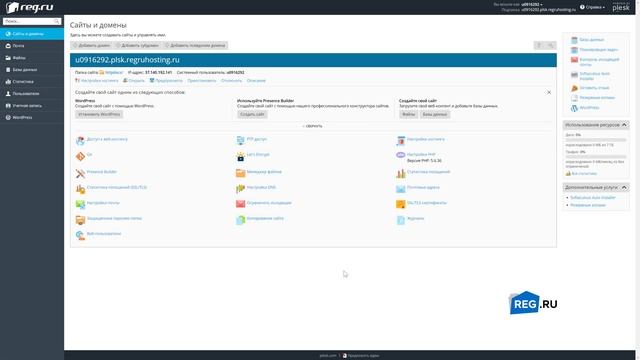Open Outgoing Mail Control icon in right sidebar

click(574, 60)
